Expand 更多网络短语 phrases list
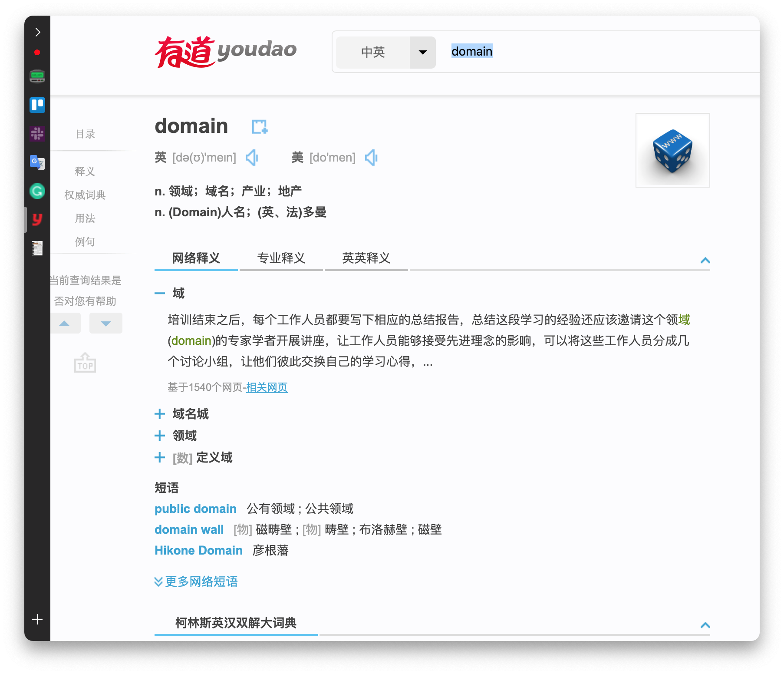The image size is (784, 674). click(196, 581)
